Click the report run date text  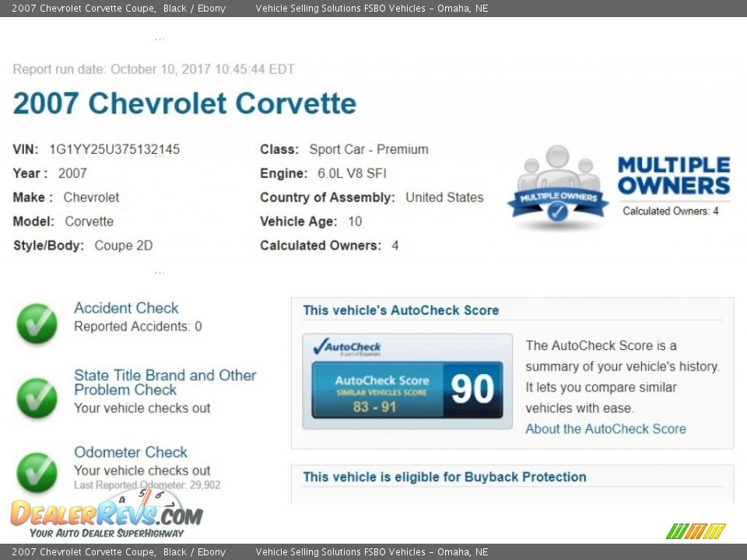click(x=153, y=69)
